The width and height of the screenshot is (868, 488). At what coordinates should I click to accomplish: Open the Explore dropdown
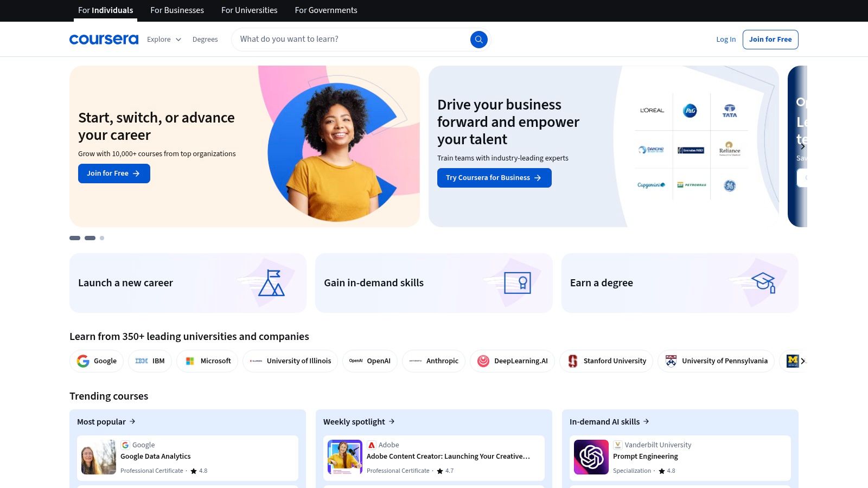[163, 39]
